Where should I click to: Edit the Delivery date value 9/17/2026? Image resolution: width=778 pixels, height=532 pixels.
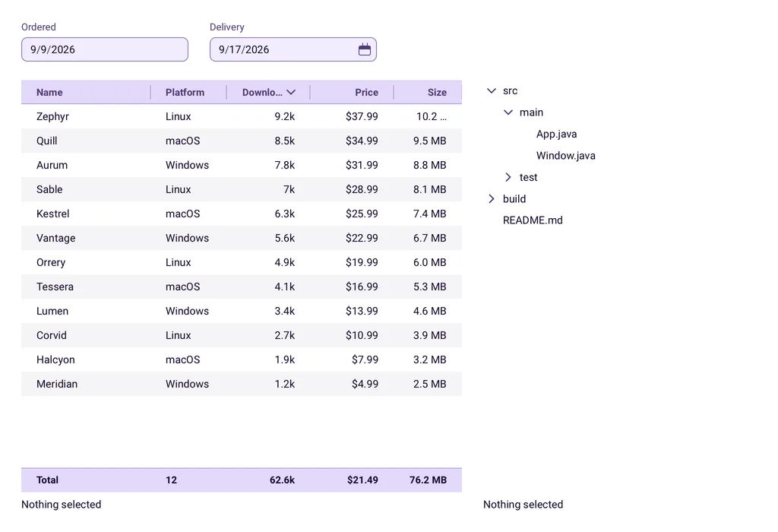(x=244, y=49)
